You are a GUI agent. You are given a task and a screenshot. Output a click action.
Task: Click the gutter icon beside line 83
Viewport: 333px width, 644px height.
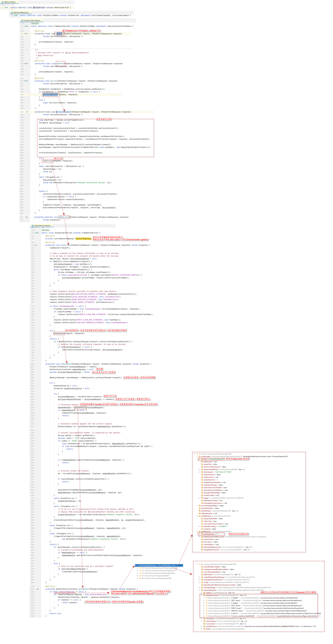[x=16, y=16]
